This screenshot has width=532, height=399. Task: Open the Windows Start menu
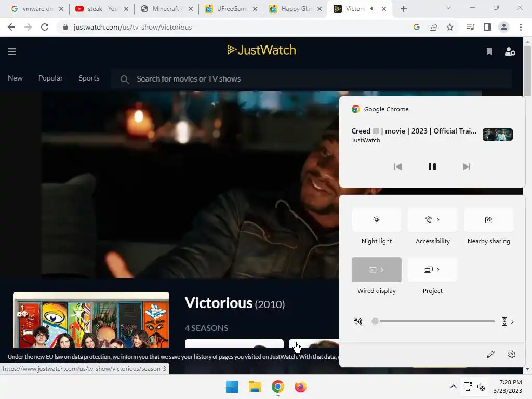[232, 387]
